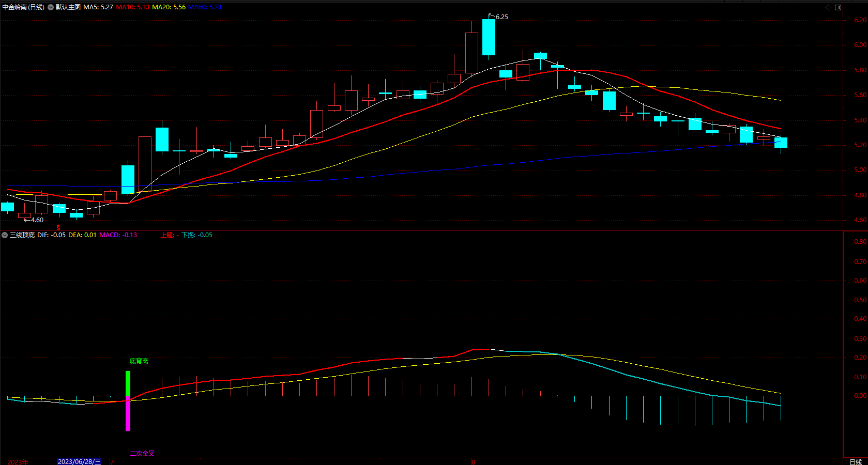The height and width of the screenshot is (465, 868).
Task: Click the 底背离 signal label
Action: click(139, 361)
